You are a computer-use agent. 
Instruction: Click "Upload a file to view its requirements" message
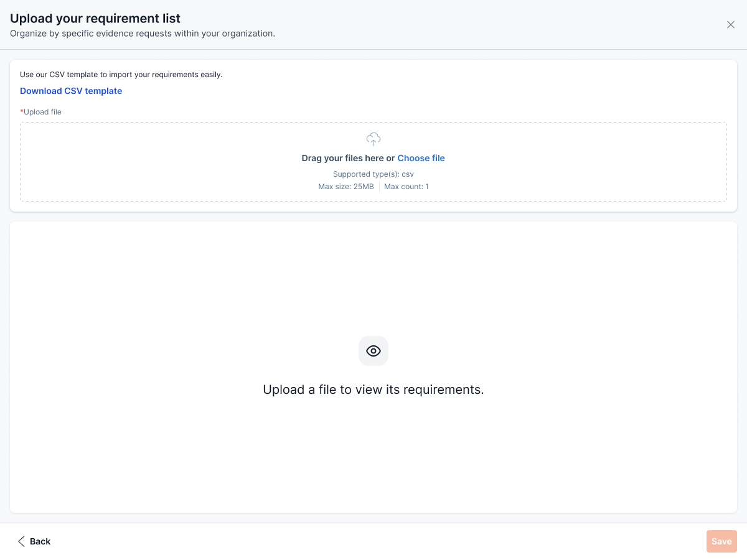tap(374, 390)
